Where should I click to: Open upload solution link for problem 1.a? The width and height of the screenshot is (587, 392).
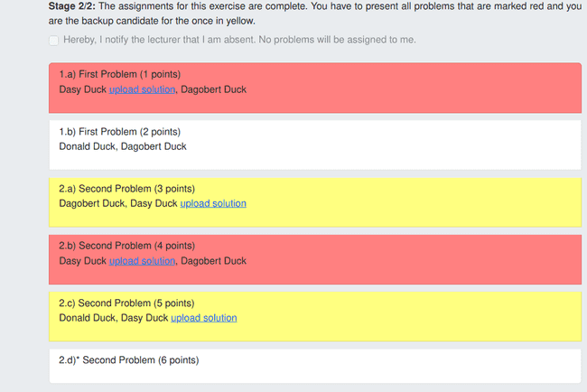(142, 89)
